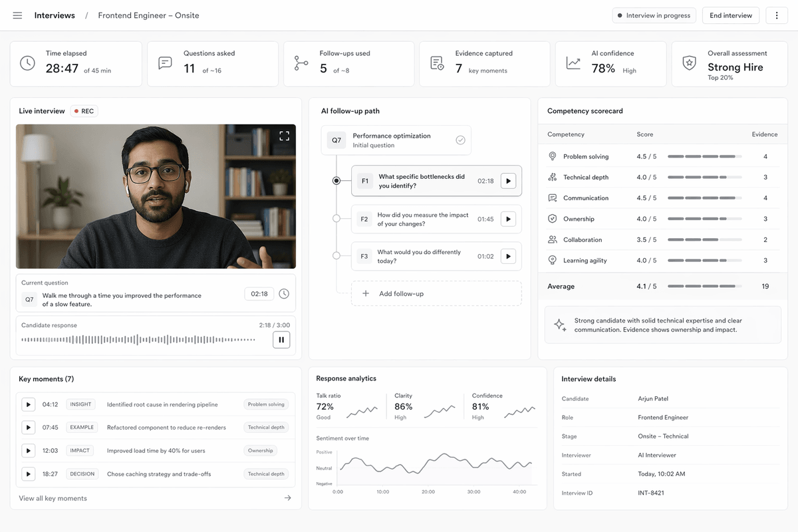
Task: Click the Problem solving lightbulb icon
Action: (x=552, y=156)
